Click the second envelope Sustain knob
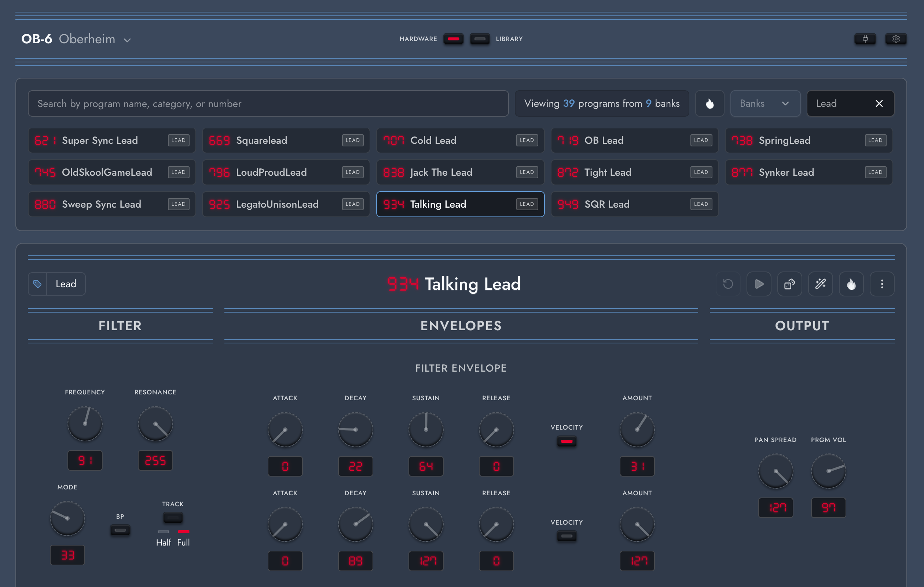 point(426,524)
